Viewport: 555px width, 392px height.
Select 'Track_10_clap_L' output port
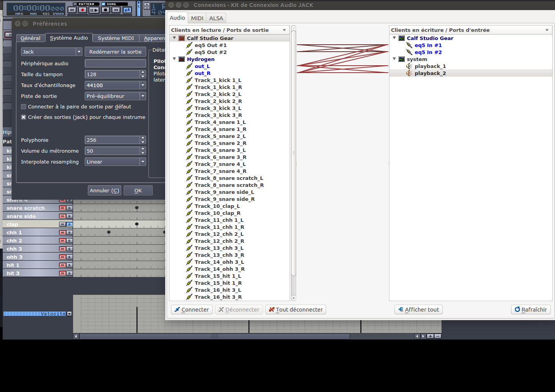[217, 206]
